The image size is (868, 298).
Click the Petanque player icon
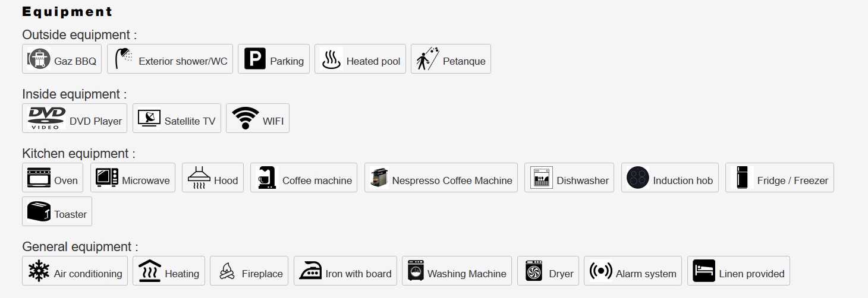(427, 59)
